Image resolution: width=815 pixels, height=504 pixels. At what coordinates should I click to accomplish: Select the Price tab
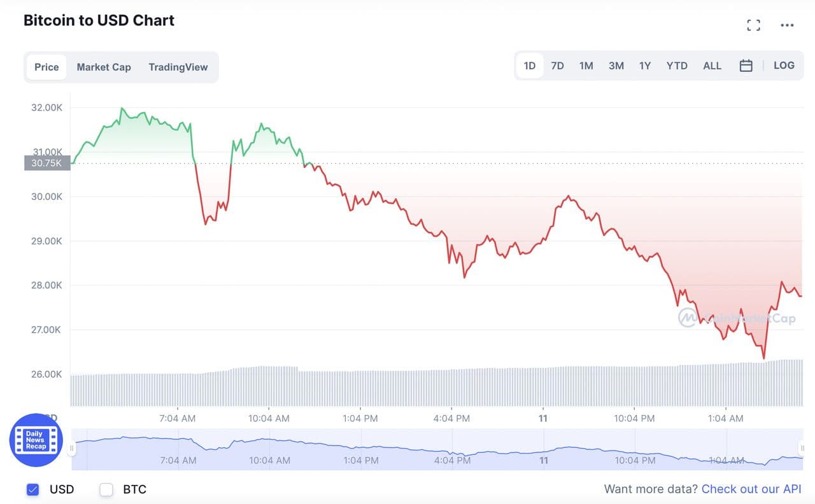pyautogui.click(x=46, y=67)
